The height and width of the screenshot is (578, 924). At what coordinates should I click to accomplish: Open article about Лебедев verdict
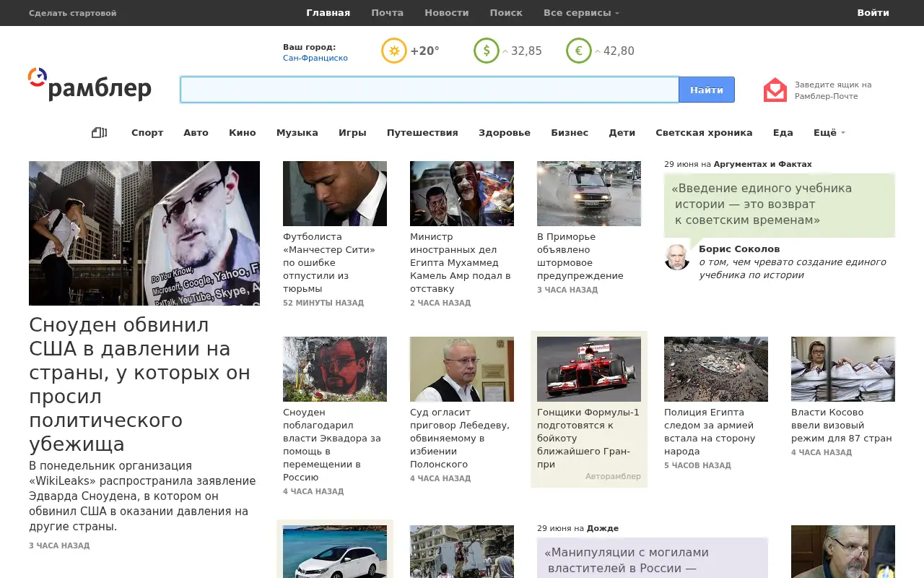(x=461, y=438)
